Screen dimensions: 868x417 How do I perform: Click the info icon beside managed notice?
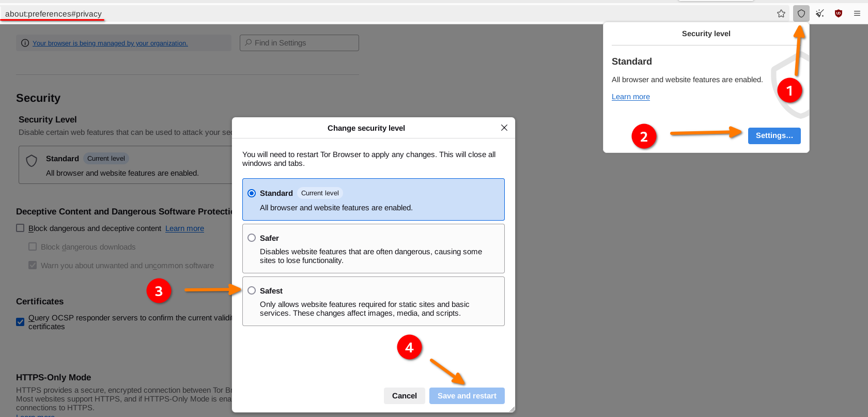pyautogui.click(x=25, y=43)
